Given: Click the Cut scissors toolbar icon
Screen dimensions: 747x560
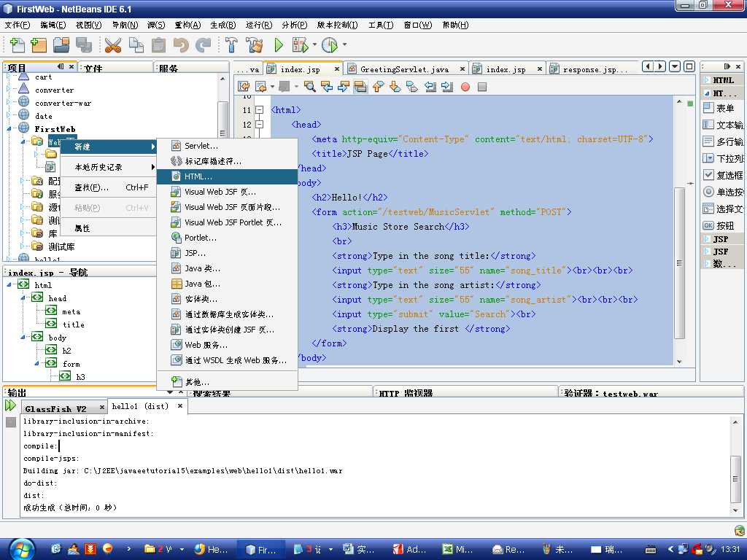Looking at the screenshot, I should pos(113,45).
